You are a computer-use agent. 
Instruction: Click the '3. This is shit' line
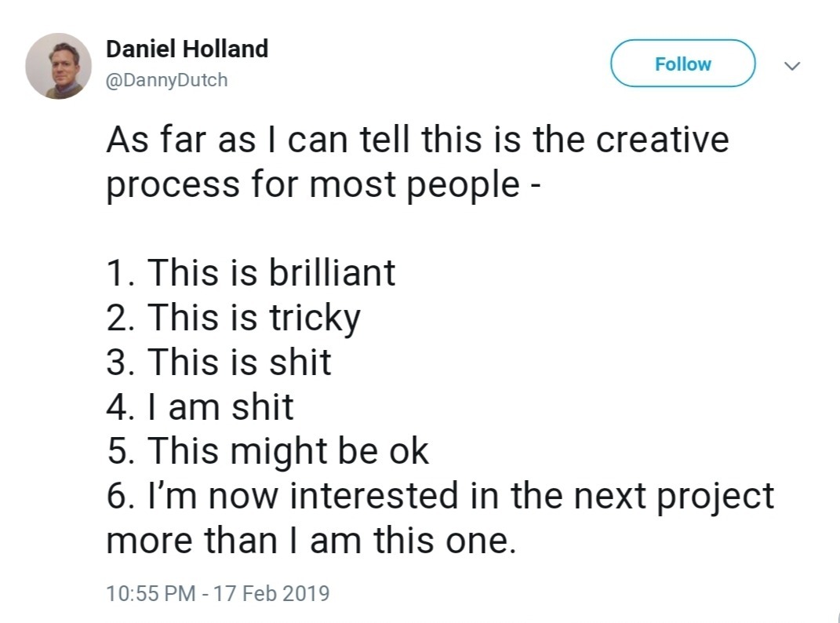tap(219, 362)
